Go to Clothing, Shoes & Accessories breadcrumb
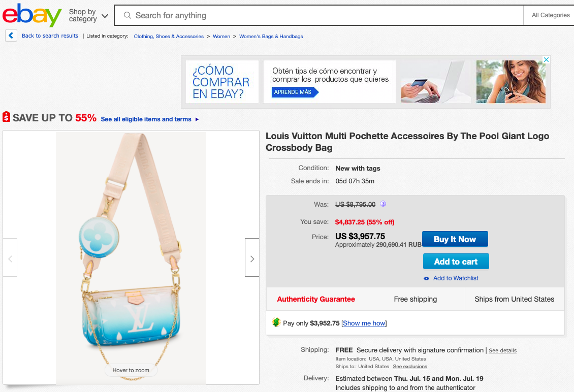Image resolution: width=574 pixels, height=392 pixels. [169, 37]
